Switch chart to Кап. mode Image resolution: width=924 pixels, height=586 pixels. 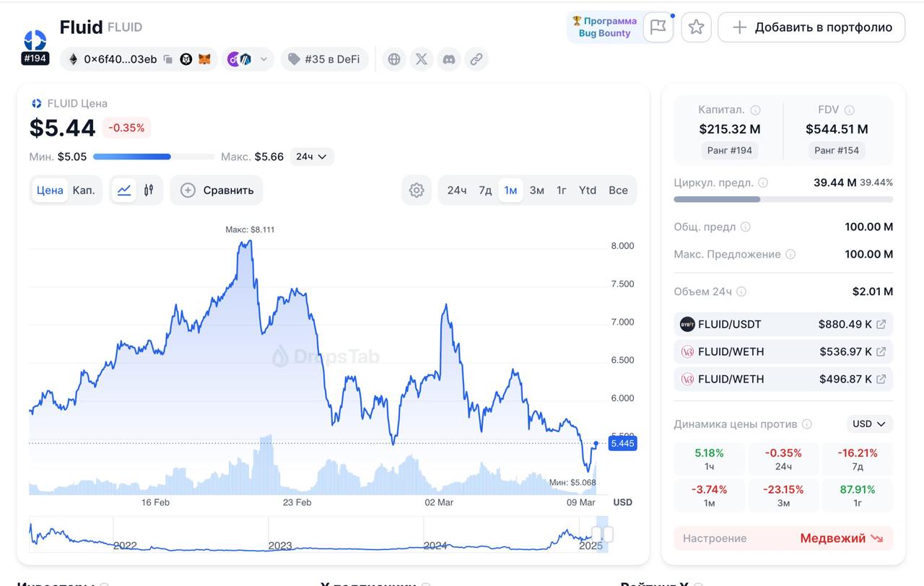click(x=84, y=191)
